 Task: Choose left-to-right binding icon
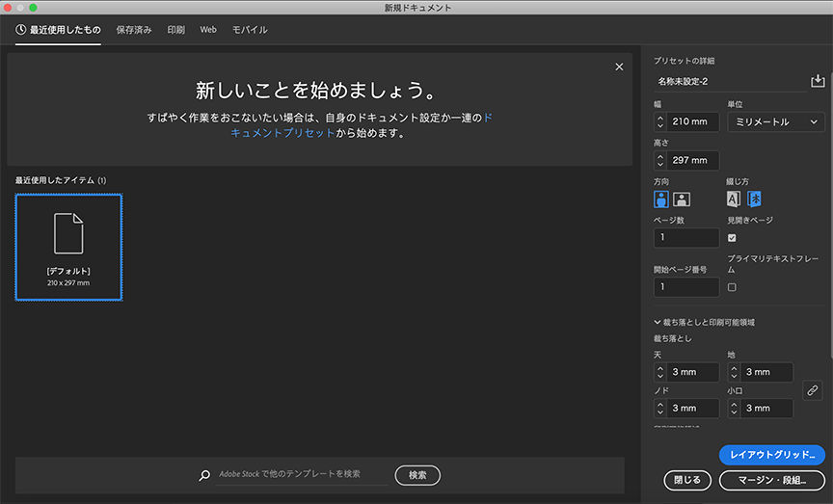click(x=733, y=199)
